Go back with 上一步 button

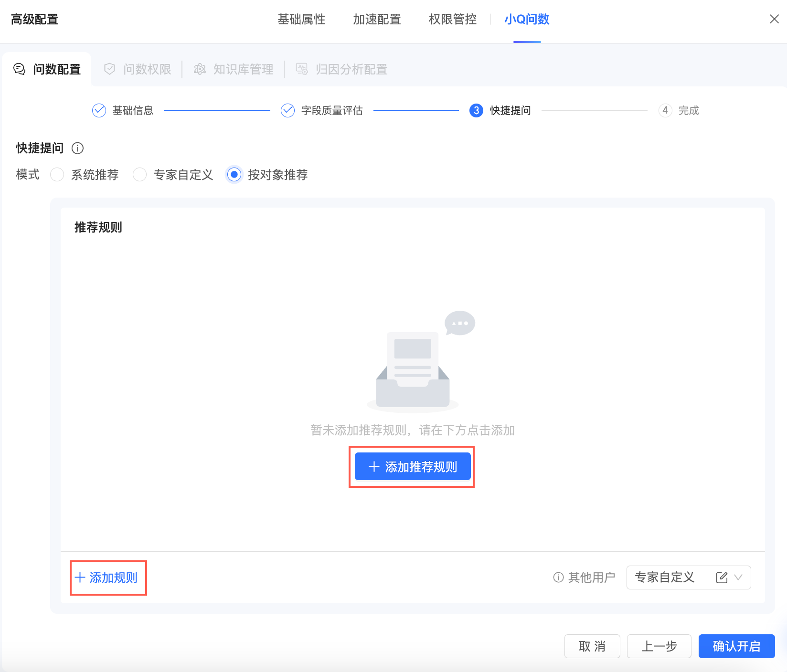[659, 646]
